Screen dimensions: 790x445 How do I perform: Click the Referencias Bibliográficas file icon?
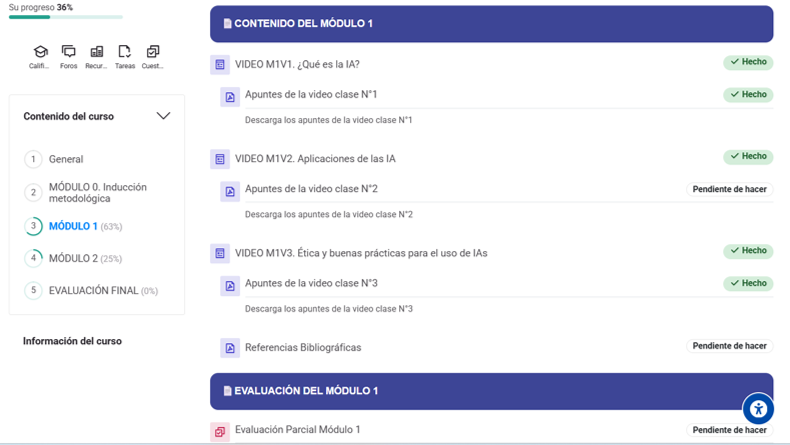230,348
